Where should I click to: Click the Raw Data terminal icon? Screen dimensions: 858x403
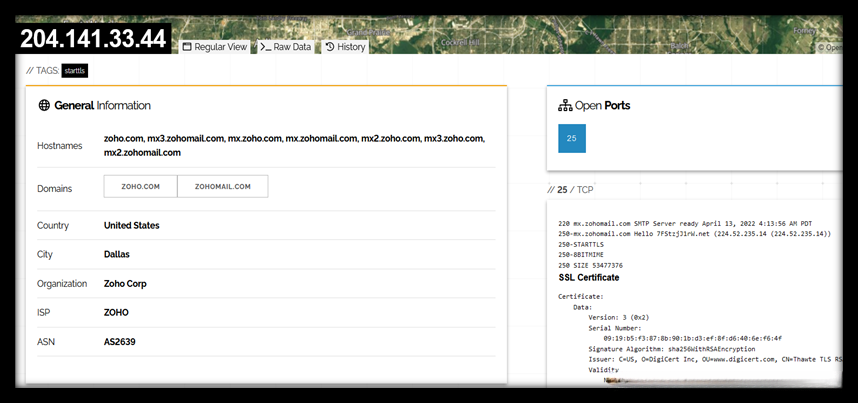click(266, 47)
